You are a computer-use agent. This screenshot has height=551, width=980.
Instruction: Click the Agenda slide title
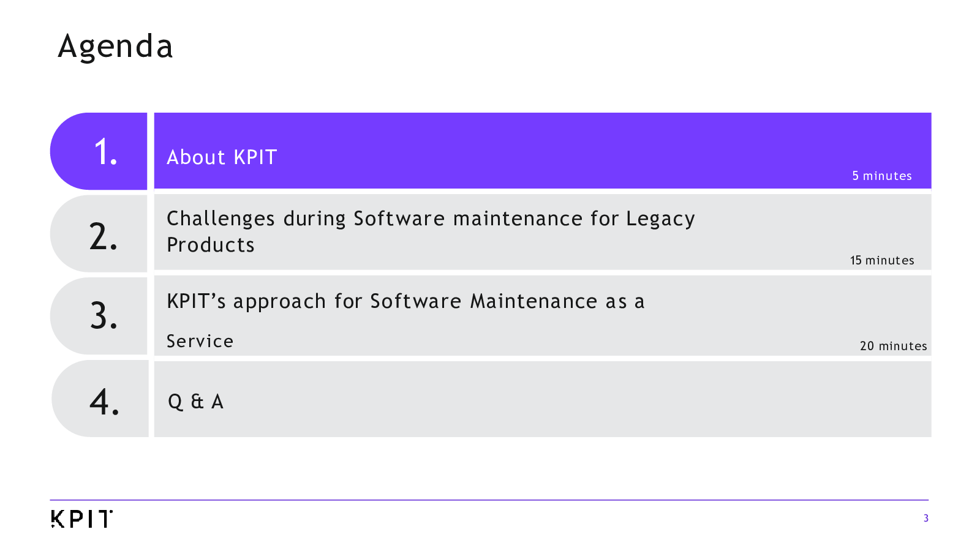coord(115,47)
